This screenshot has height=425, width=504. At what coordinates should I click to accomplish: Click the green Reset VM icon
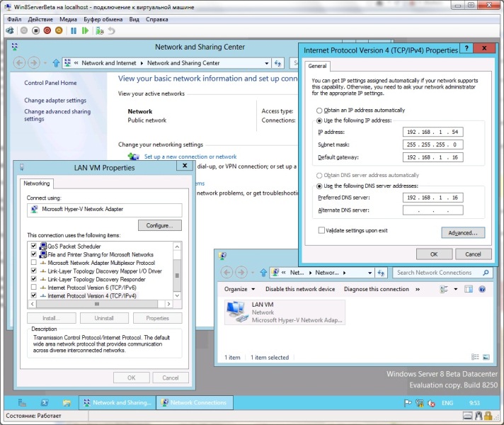pyautogui.click(x=86, y=31)
